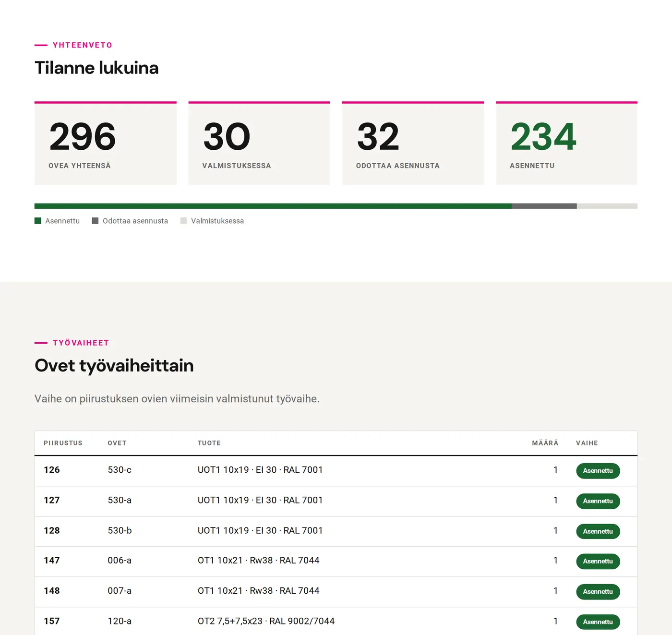Image resolution: width=672 pixels, height=635 pixels.
Task: Click the Vaihe column header
Action: pos(587,443)
